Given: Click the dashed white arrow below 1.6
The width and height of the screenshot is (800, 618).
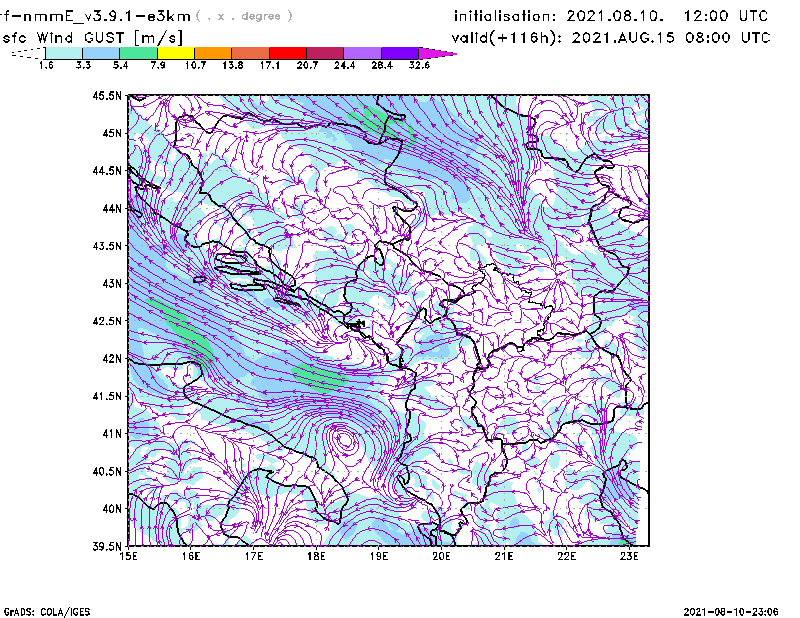Looking at the screenshot, I should point(28,53).
